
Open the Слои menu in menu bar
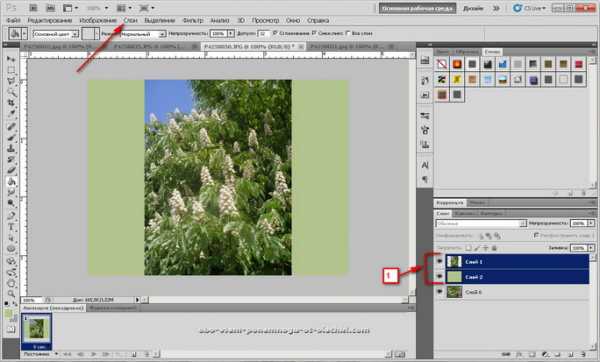[130, 20]
